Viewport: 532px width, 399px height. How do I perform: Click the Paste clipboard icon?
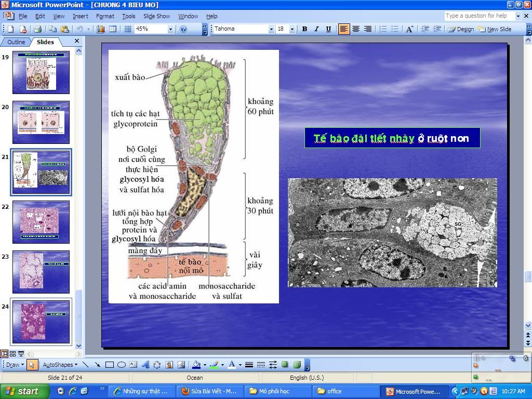(64, 29)
